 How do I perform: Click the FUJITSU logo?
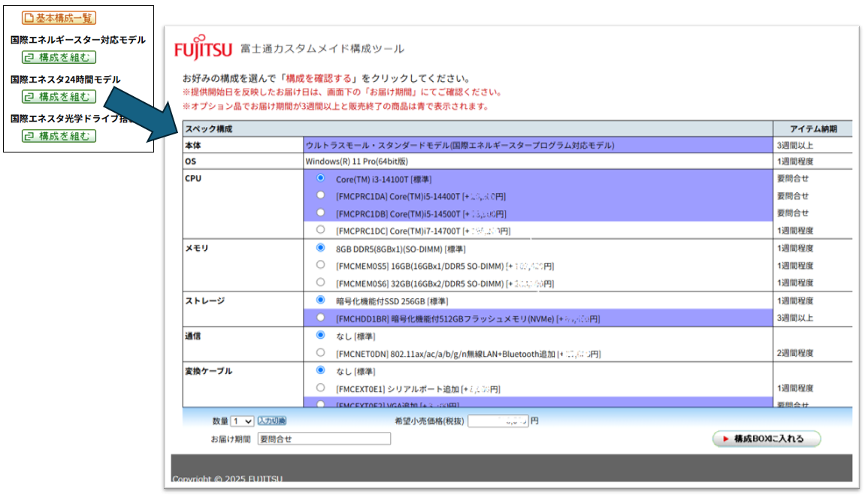[x=203, y=50]
